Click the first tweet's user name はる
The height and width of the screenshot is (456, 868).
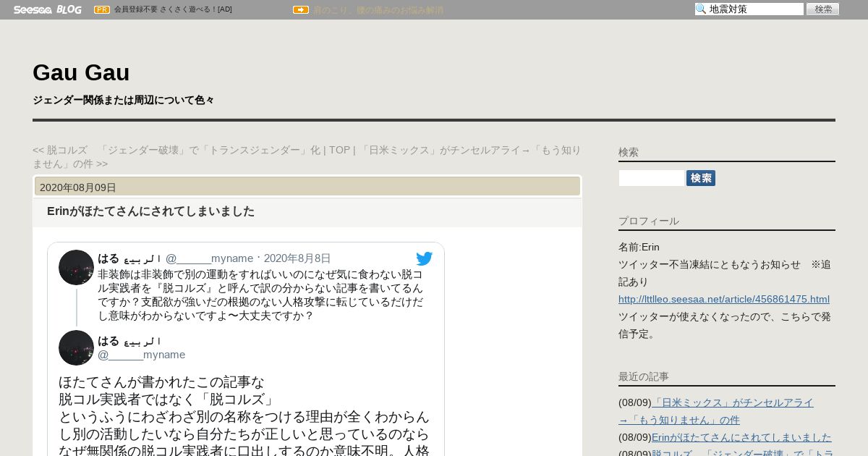(129, 258)
